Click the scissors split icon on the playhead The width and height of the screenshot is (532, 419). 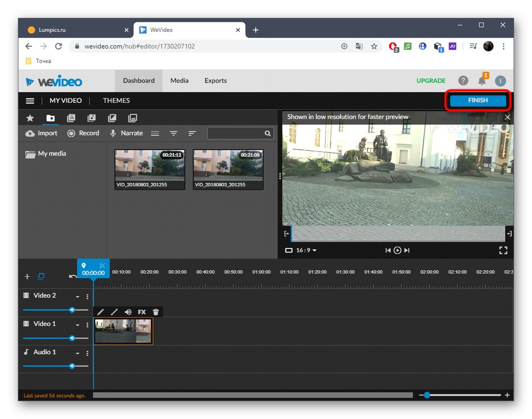pyautogui.click(x=102, y=265)
